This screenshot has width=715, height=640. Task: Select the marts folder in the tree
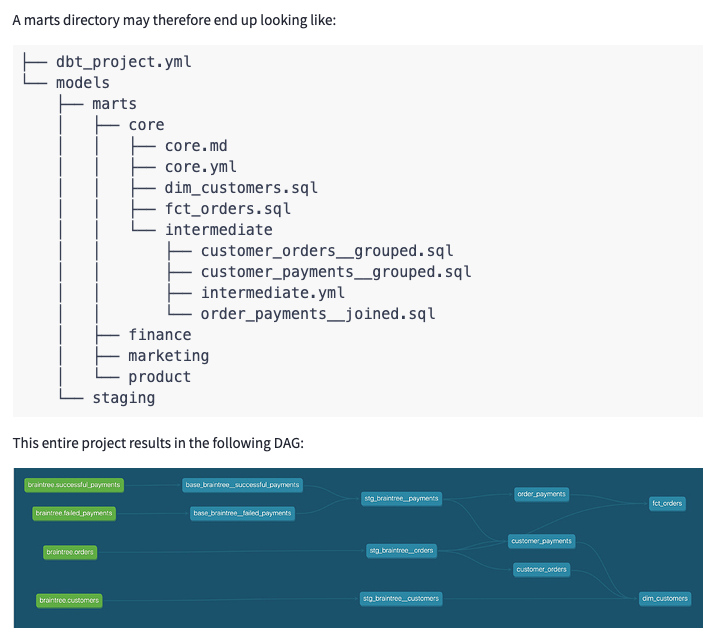click(114, 103)
